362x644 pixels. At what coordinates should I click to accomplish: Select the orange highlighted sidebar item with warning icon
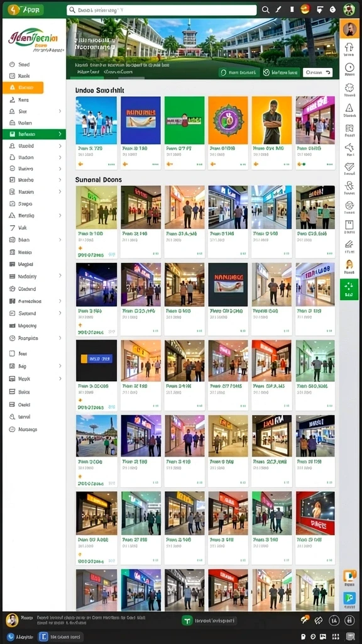(x=23, y=87)
